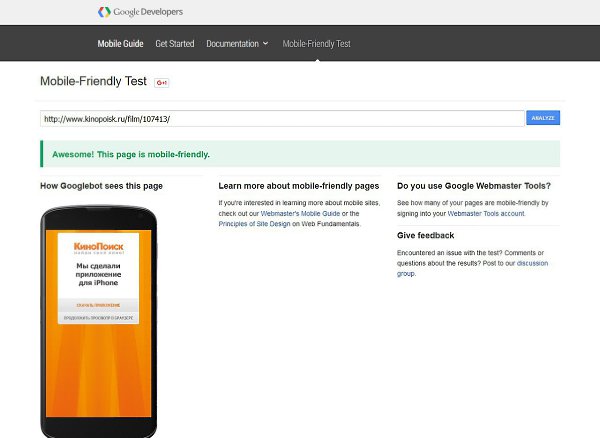
Task: Click the 'Learn more about mobile-friendly pages' heading
Action: pyautogui.click(x=299, y=186)
